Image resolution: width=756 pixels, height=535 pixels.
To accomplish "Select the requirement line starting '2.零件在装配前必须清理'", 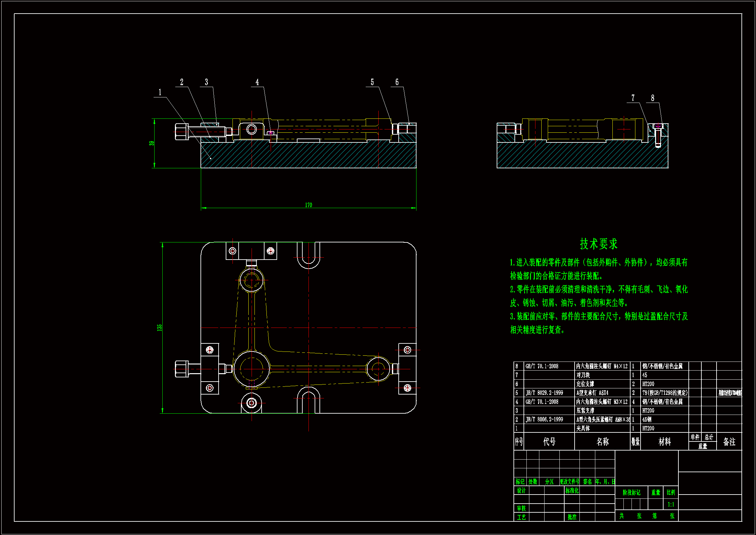I will point(599,289).
